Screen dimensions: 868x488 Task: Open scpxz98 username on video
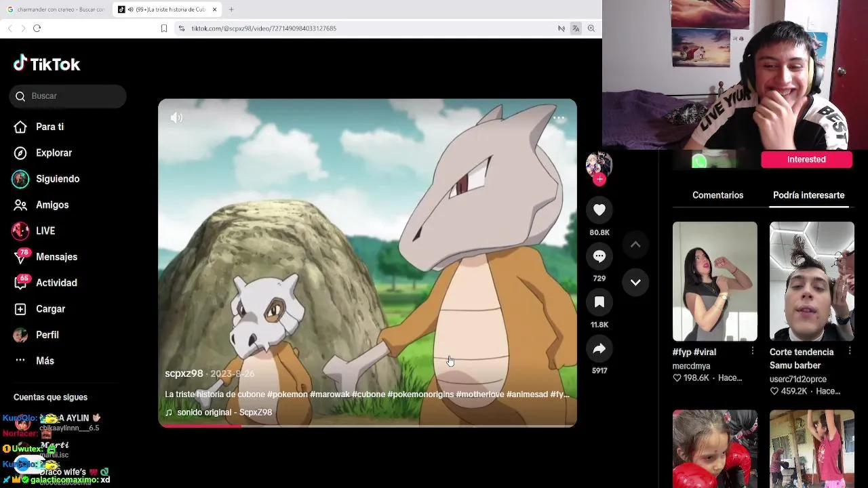pyautogui.click(x=184, y=373)
